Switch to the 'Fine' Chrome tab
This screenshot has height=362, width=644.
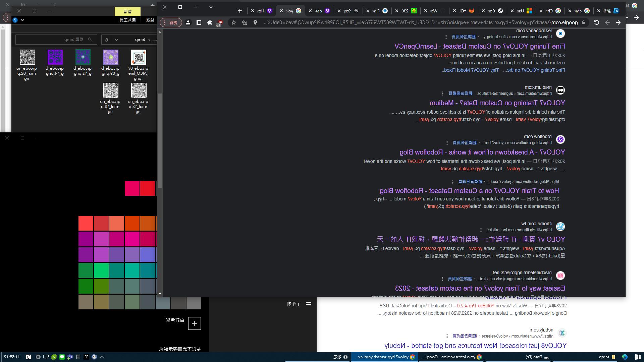[377, 11]
